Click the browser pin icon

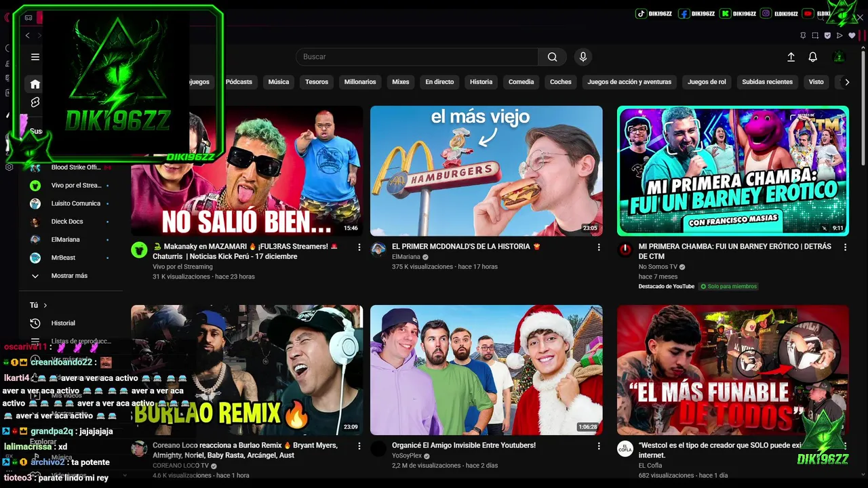tap(803, 35)
